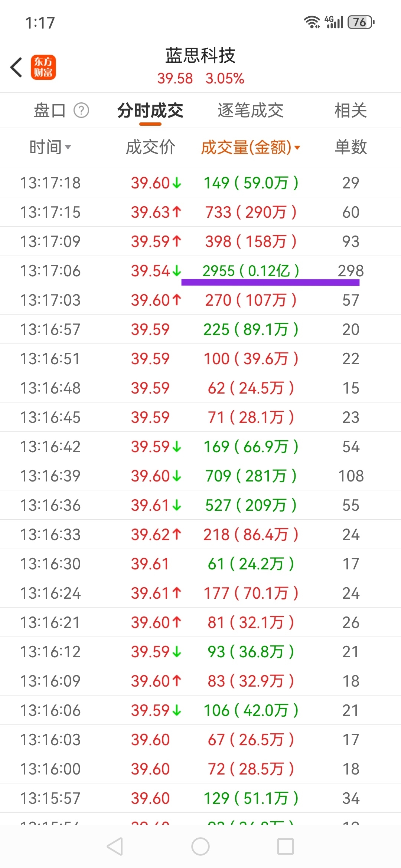Tap the question mark help icon beside 盘口
The width and height of the screenshot is (401, 868).
click(81, 110)
